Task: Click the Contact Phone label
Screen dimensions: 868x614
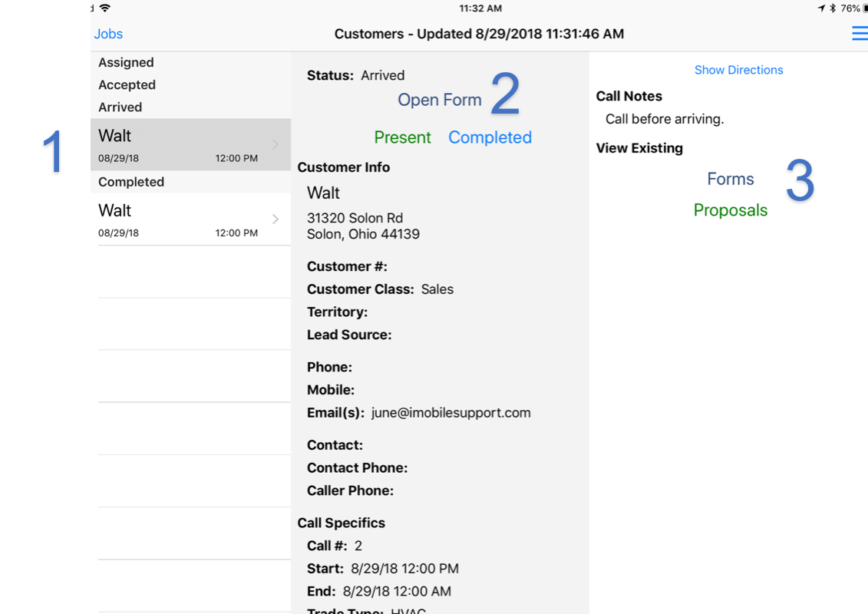Action: 357,468
